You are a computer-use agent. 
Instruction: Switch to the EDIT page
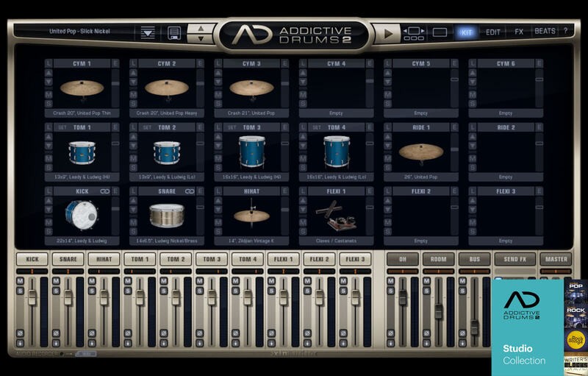tap(492, 32)
